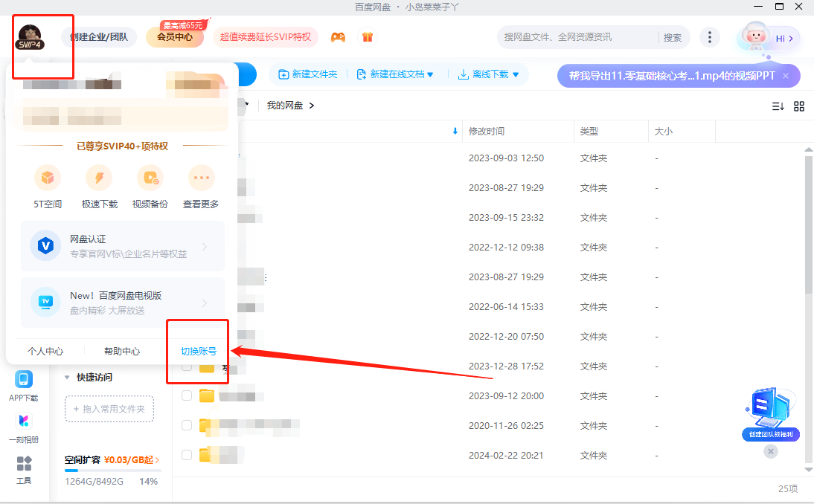Click the 5T空间 privilege icon
Viewport: 814px width, 504px height.
[x=48, y=178]
